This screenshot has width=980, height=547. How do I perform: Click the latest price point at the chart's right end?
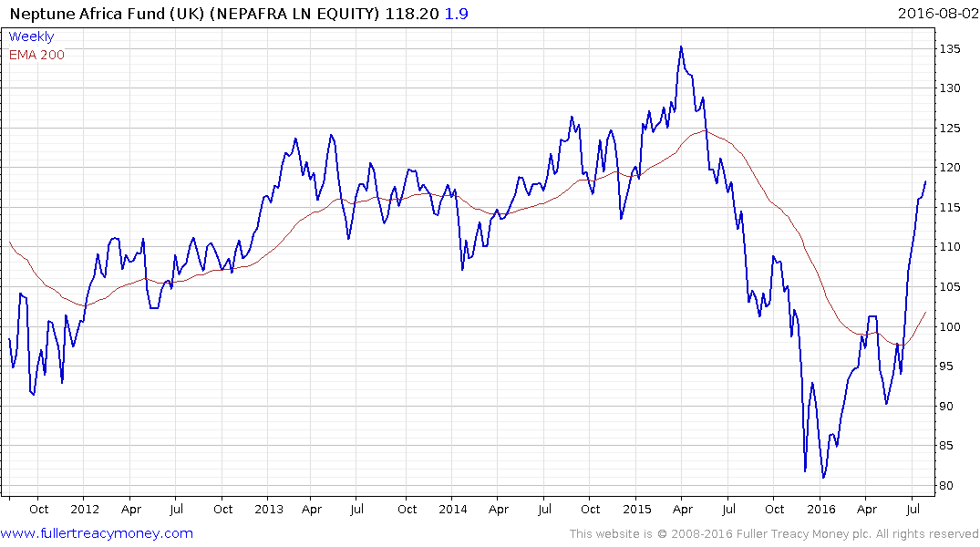point(925,181)
